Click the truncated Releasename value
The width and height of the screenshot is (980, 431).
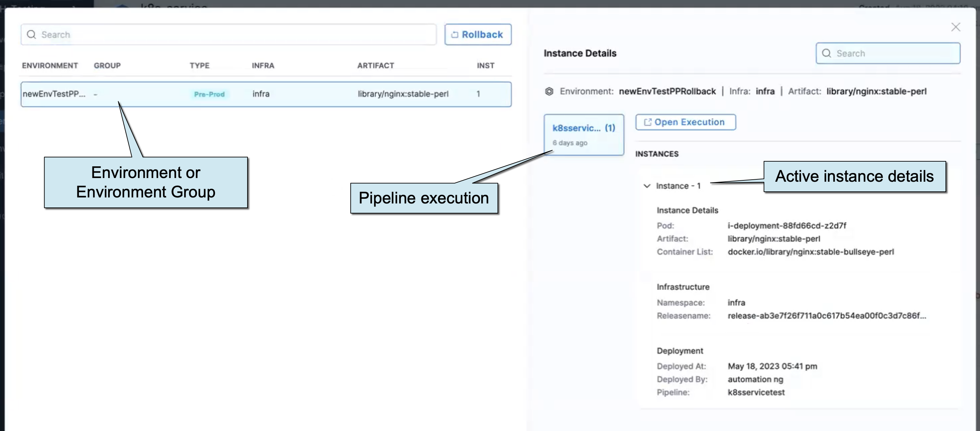(x=826, y=316)
